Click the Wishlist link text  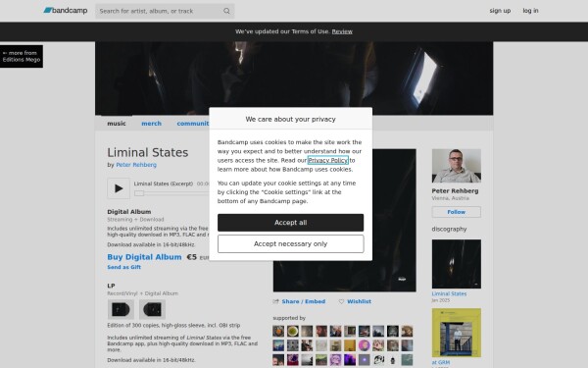pyautogui.click(x=359, y=301)
